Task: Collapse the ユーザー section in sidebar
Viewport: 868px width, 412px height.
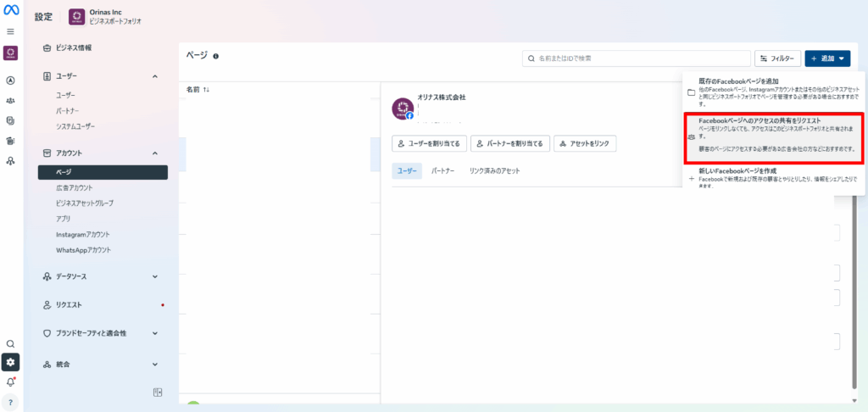Action: (x=155, y=77)
